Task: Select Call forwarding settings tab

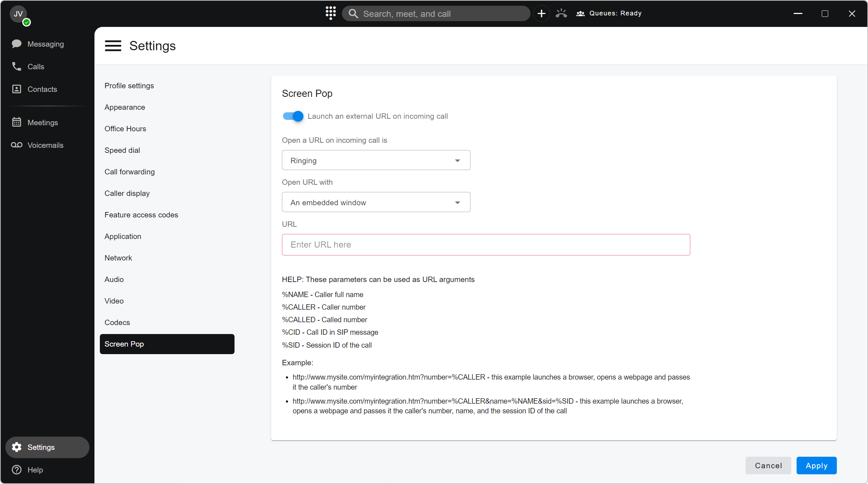Action: pyautogui.click(x=129, y=172)
